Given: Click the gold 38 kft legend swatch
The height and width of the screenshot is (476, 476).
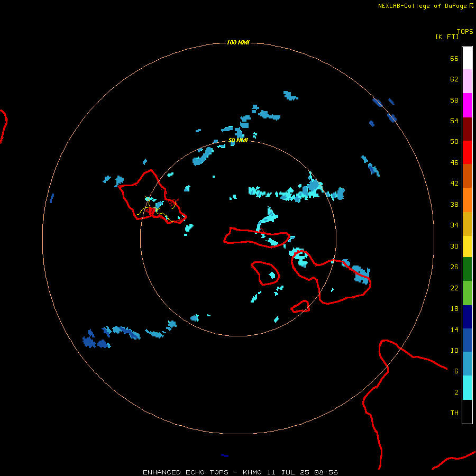Looking at the screenshot, I should coord(467,224).
